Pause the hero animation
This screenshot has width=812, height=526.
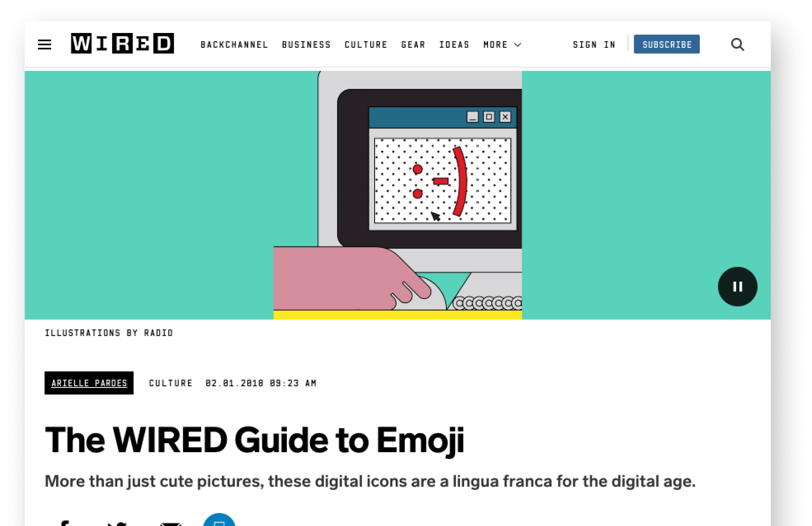tap(737, 286)
